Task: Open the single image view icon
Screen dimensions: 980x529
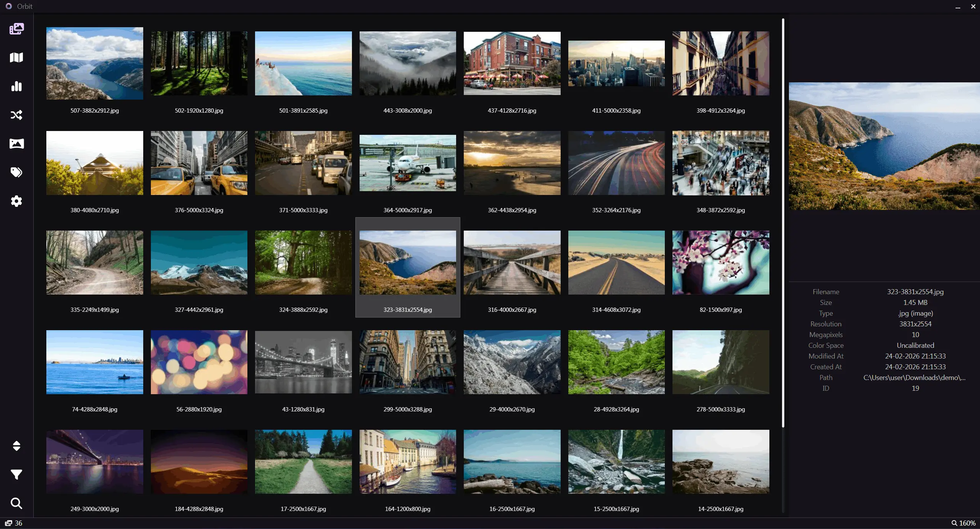Action: (16, 144)
